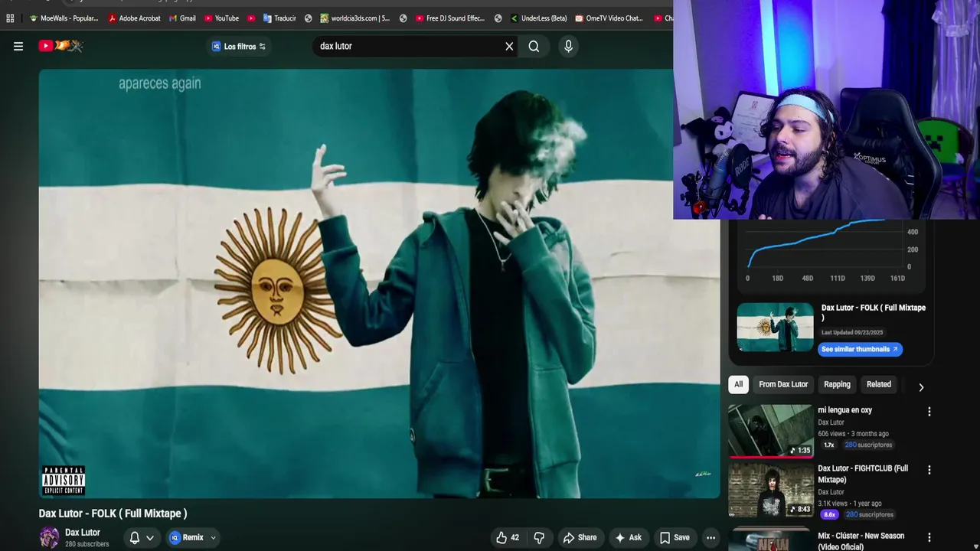Screen dimensions: 980x551
Task: Click the 42 likes count
Action: click(x=514, y=537)
